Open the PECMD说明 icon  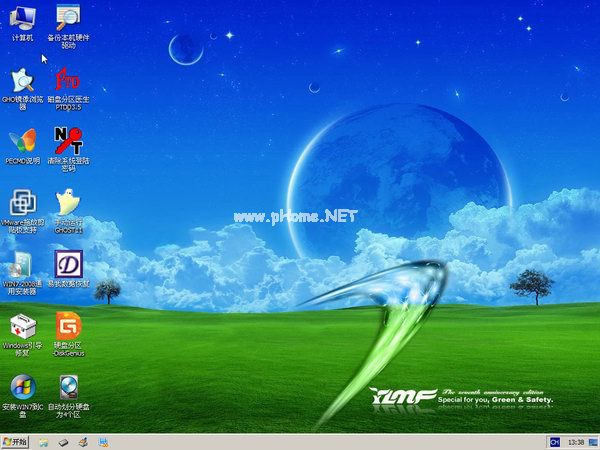click(22, 141)
